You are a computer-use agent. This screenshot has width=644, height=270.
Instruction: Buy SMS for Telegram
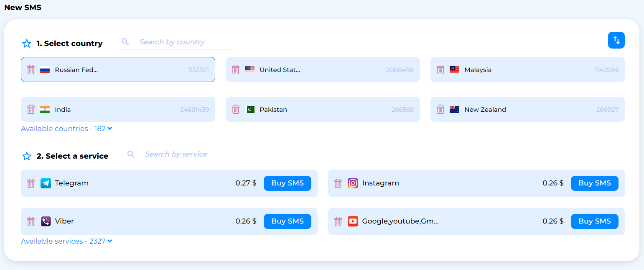(288, 183)
